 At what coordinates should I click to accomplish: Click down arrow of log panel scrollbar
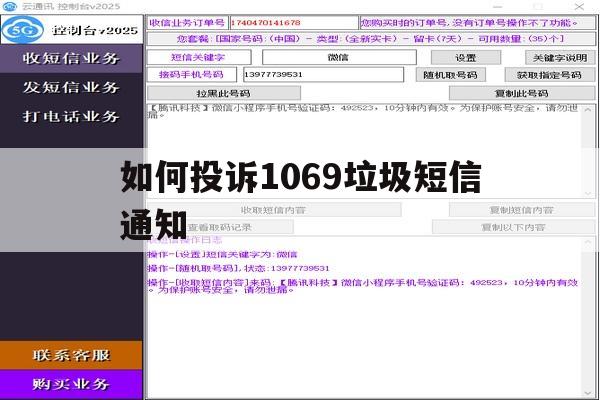pyautogui.click(x=588, y=393)
